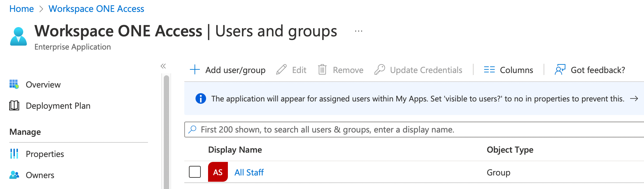Open the Columns list icon
This screenshot has height=189, width=644.
(489, 70)
